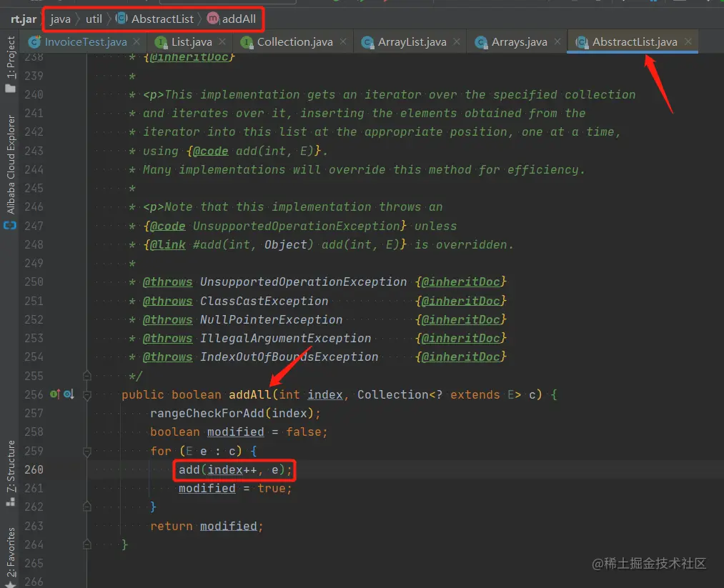
Task: Click line number 256 in the gutter
Action: pyautogui.click(x=34, y=394)
